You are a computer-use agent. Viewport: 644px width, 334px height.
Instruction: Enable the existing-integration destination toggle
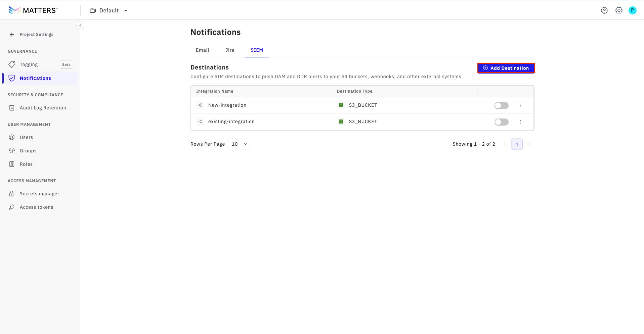coord(501,122)
